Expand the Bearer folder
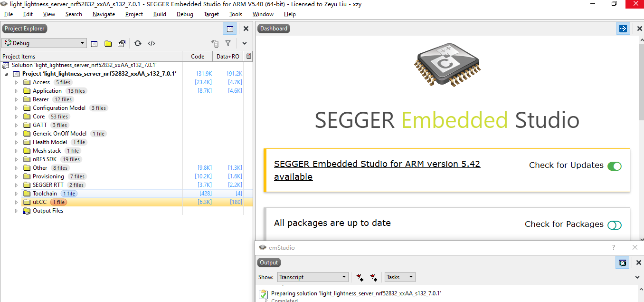This screenshot has width=644, height=302. tap(16, 99)
